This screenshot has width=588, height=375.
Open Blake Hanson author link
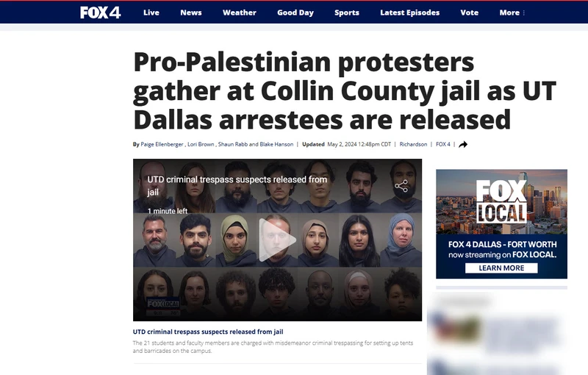pos(276,144)
